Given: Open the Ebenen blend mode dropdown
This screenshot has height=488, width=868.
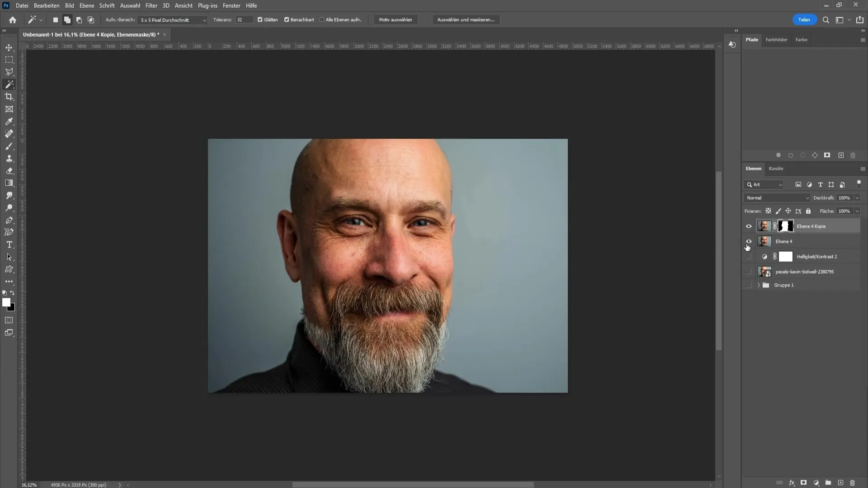Looking at the screenshot, I should (777, 198).
